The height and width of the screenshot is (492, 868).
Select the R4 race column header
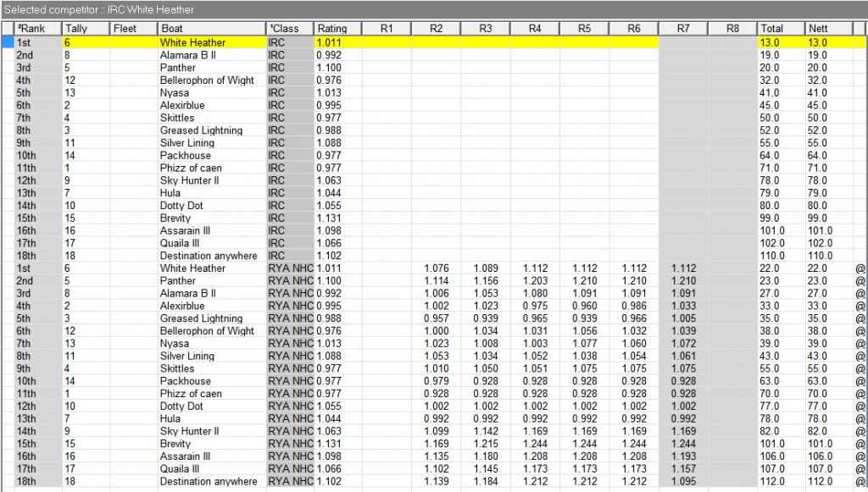point(535,29)
